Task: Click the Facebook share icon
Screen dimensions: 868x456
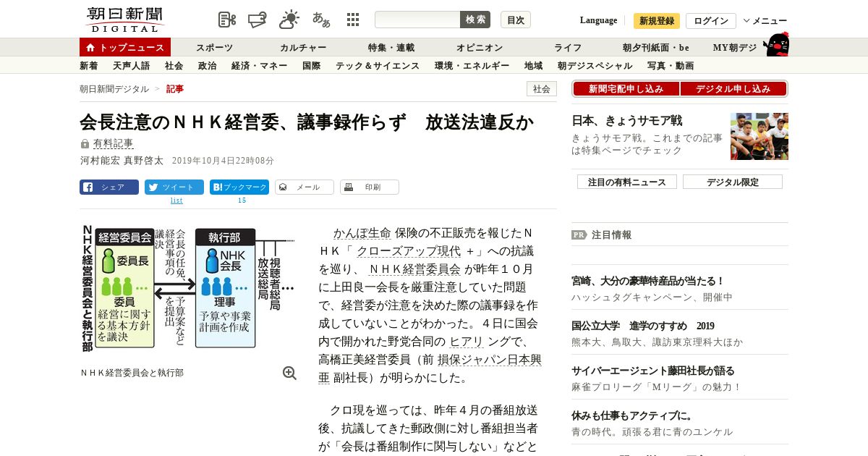Action: pos(88,187)
